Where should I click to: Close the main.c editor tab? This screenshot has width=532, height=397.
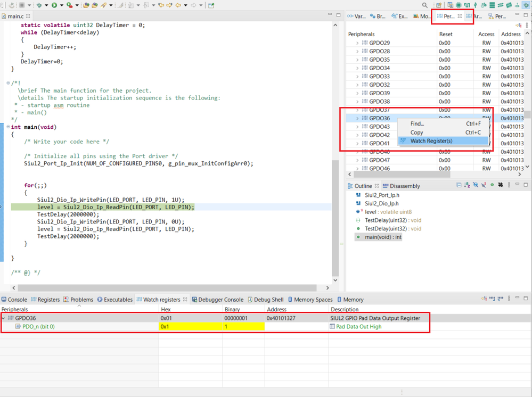pyautogui.click(x=28, y=16)
